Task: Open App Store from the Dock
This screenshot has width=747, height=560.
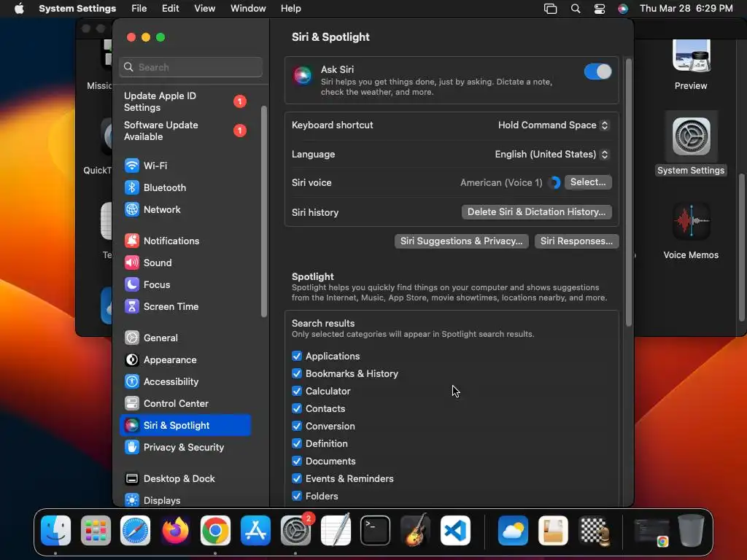Action: pos(255,531)
